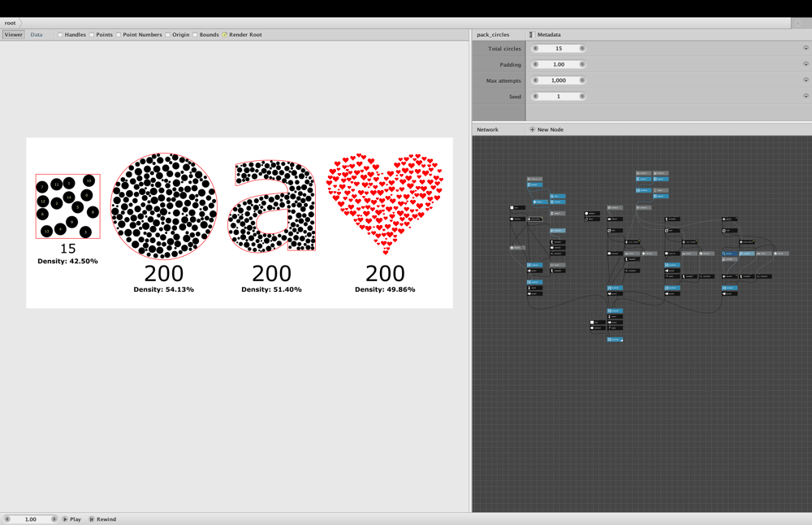Click the Total circles value field
812x525 pixels.
click(x=559, y=48)
